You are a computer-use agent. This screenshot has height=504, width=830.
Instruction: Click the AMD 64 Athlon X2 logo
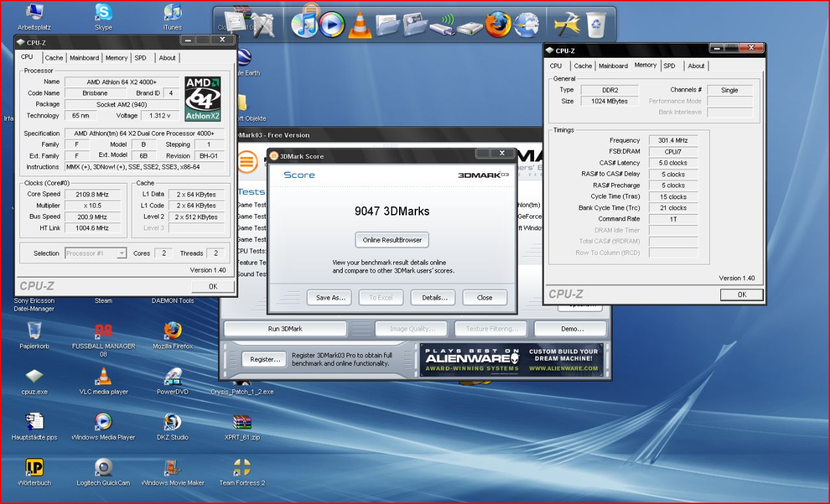203,99
